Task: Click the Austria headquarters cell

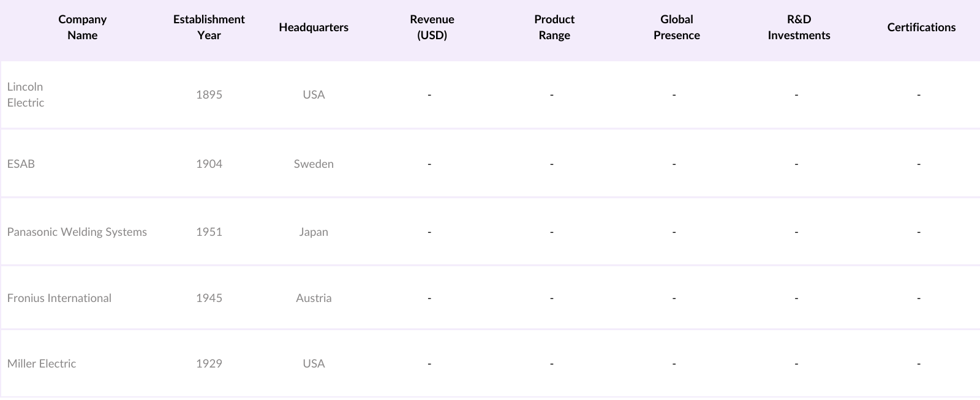Action: tap(314, 298)
